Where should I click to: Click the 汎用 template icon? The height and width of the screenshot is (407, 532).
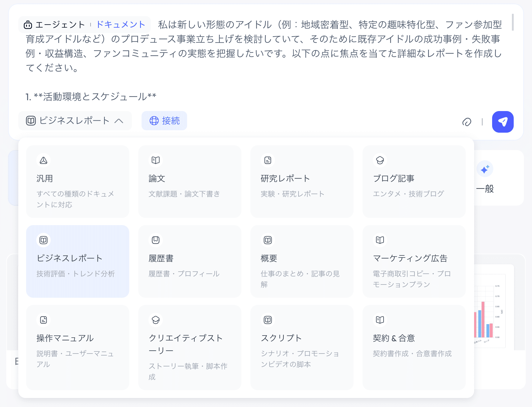click(43, 160)
